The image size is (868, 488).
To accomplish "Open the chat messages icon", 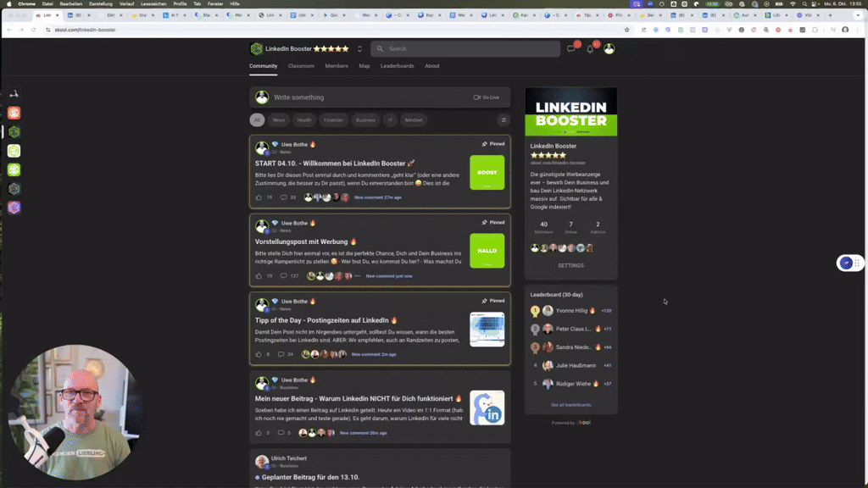I will pos(570,48).
